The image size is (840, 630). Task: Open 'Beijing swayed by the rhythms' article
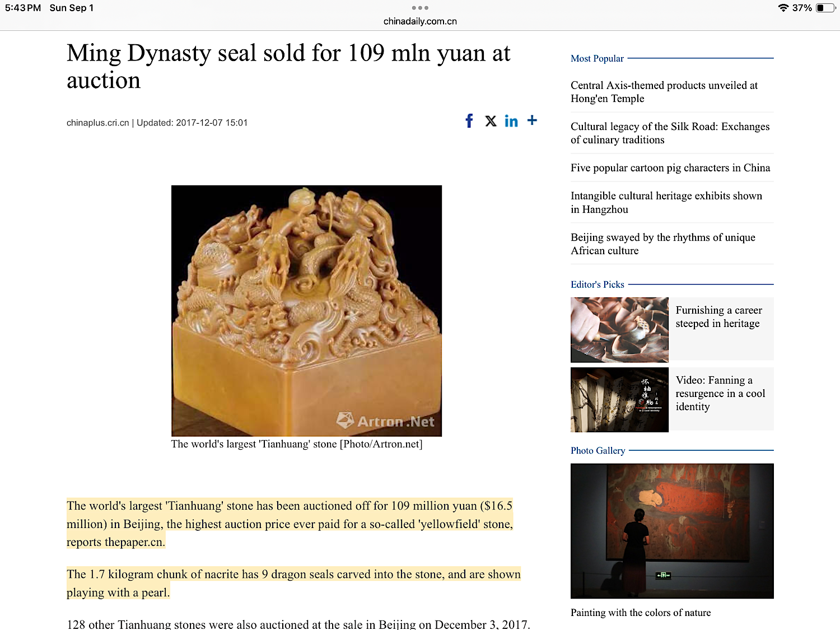pos(662,244)
